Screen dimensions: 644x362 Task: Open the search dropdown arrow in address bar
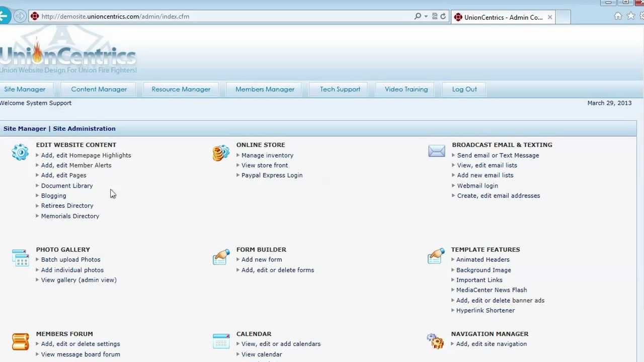[x=426, y=16]
